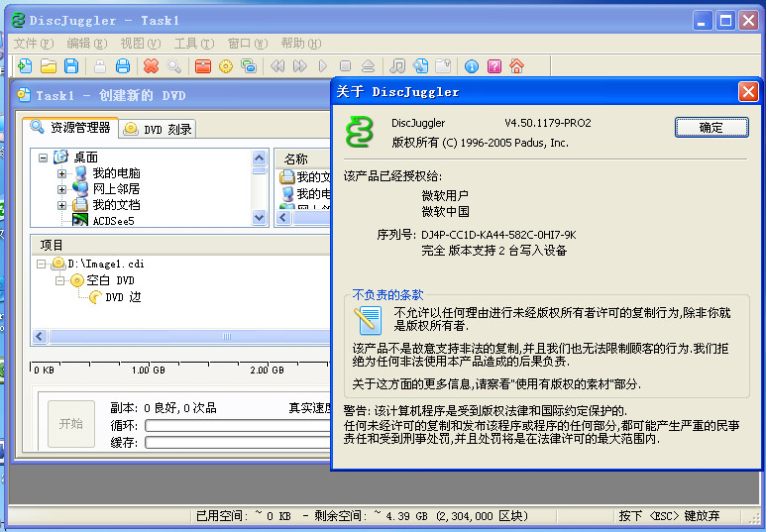
Task: Collapse the D:\Image1.cdi project node
Action: click(x=41, y=265)
